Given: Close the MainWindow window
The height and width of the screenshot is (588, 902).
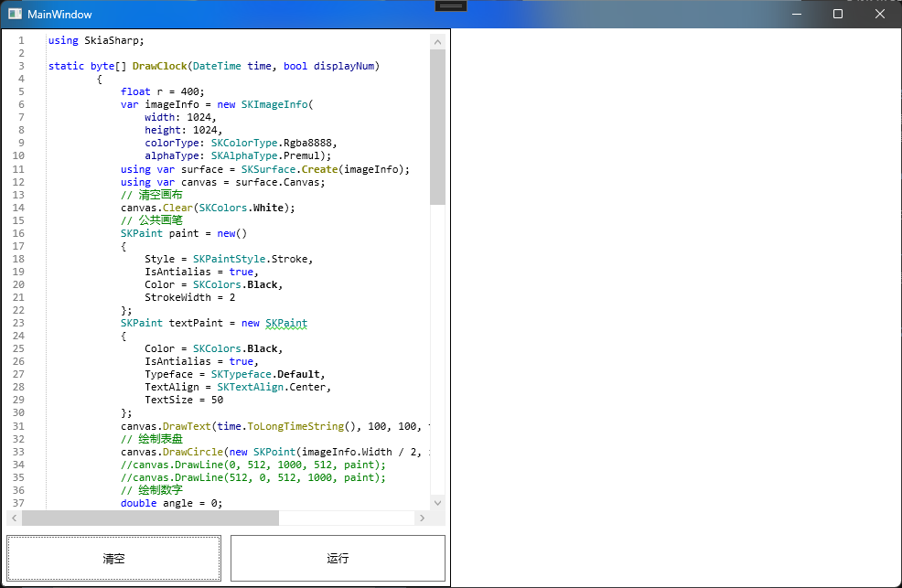Looking at the screenshot, I should (880, 14).
